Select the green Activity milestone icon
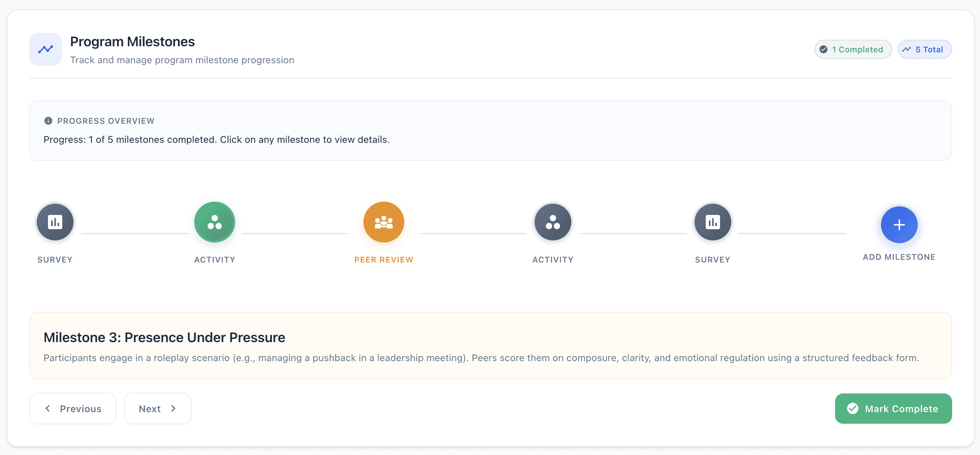This screenshot has height=455, width=980. coord(215,222)
